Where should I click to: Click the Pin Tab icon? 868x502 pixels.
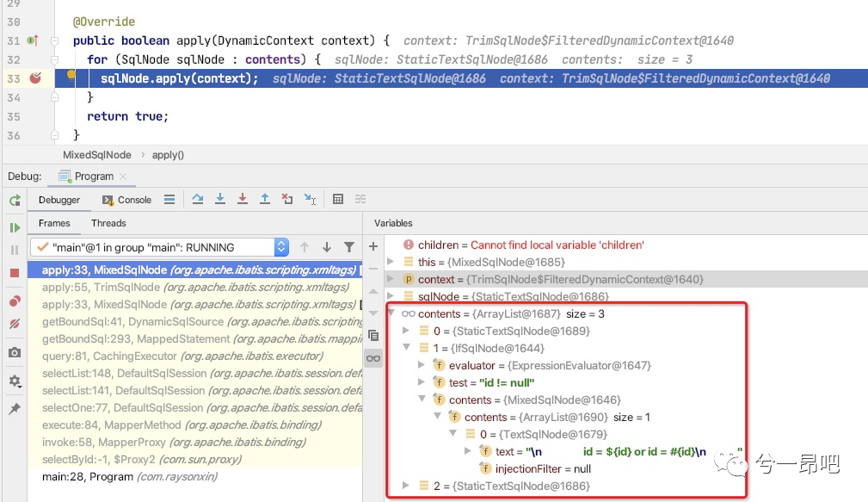(x=15, y=409)
